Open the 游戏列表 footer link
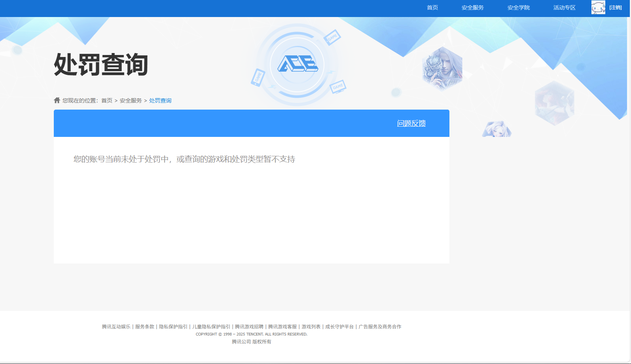631x364 pixels. click(x=311, y=327)
